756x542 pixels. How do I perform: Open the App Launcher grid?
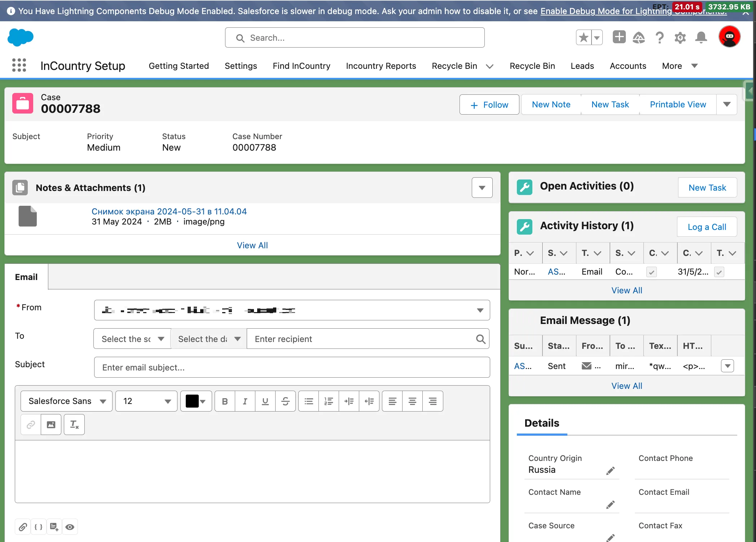pos(19,65)
